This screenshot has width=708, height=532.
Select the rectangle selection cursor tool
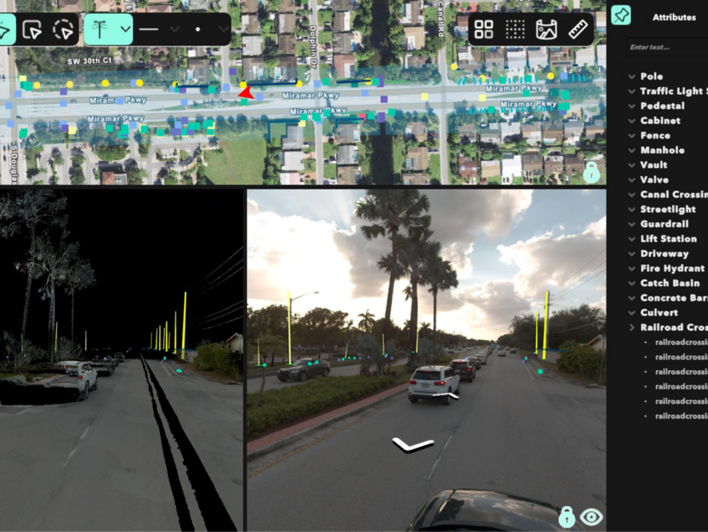[32, 30]
